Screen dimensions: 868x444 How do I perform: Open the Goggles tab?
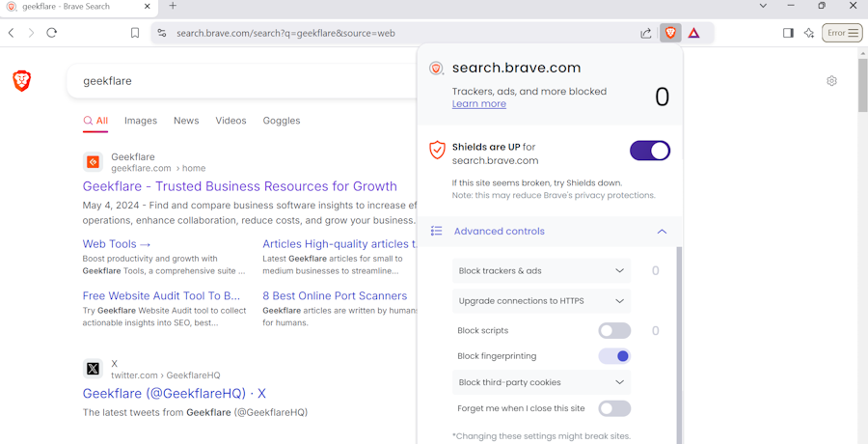(282, 121)
